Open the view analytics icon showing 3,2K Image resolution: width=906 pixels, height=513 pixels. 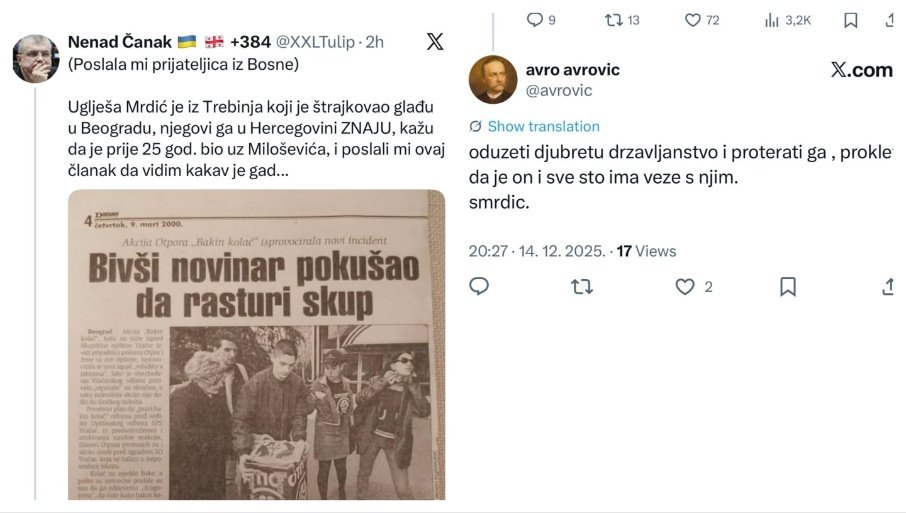click(772, 20)
